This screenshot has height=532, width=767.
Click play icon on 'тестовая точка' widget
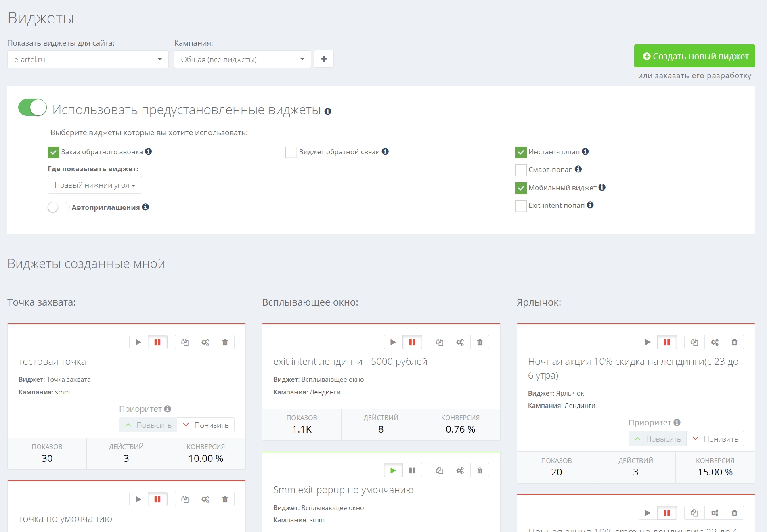click(138, 342)
